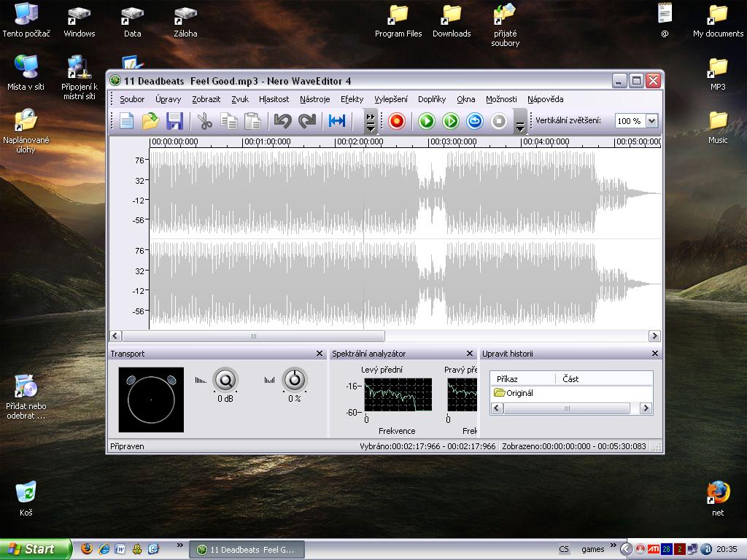This screenshot has height=560, width=747.
Task: Open the Soubor menu
Action: (x=132, y=99)
